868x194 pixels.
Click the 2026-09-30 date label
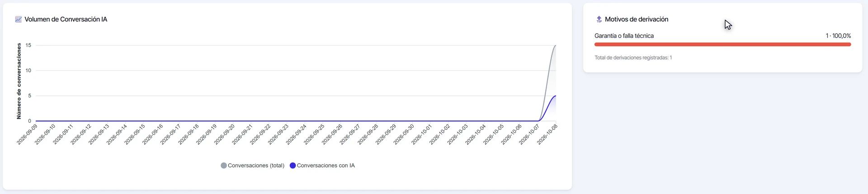tap(404, 134)
